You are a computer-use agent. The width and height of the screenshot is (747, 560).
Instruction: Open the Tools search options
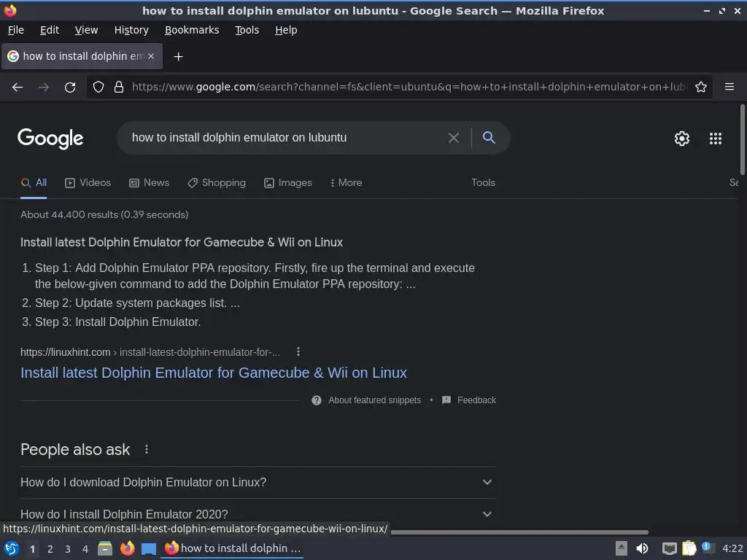click(483, 183)
